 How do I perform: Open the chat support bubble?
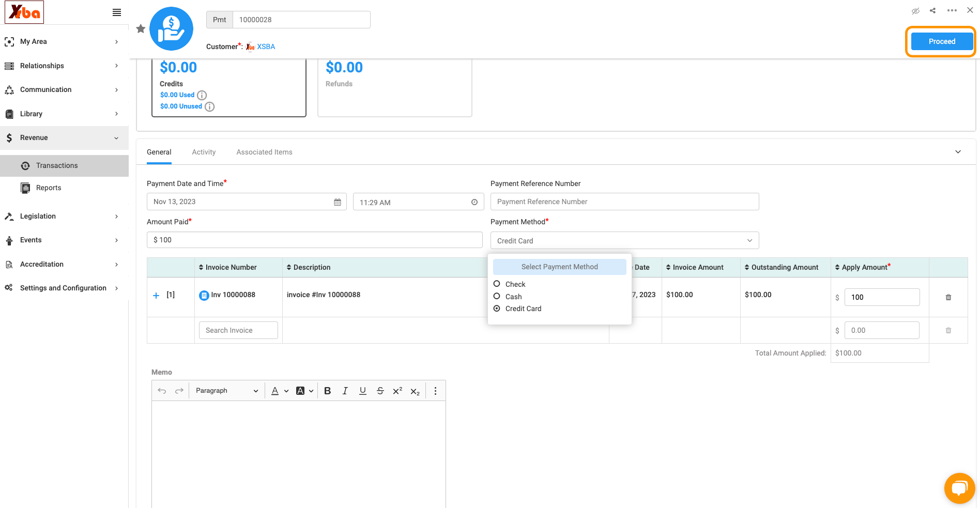pyautogui.click(x=959, y=488)
